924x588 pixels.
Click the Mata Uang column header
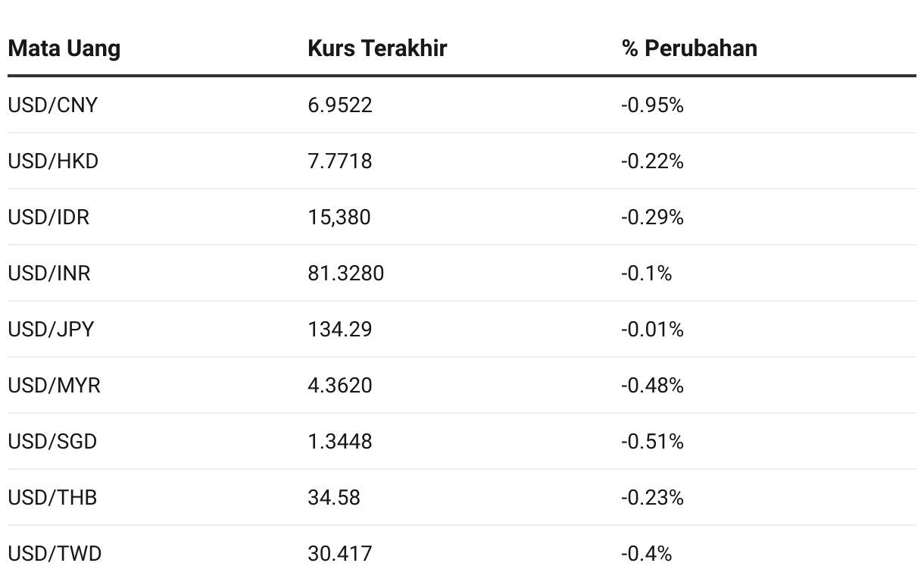(64, 48)
